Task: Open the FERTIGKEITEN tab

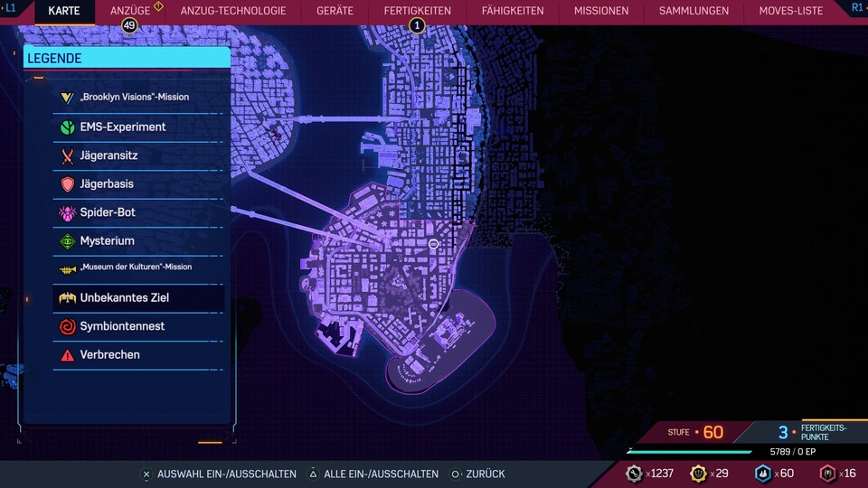Action: tap(418, 11)
